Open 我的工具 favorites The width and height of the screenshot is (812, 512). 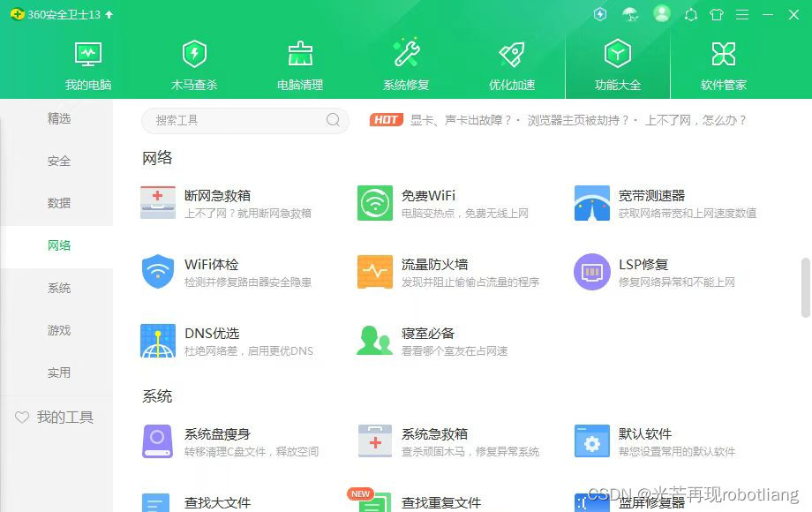pos(55,418)
